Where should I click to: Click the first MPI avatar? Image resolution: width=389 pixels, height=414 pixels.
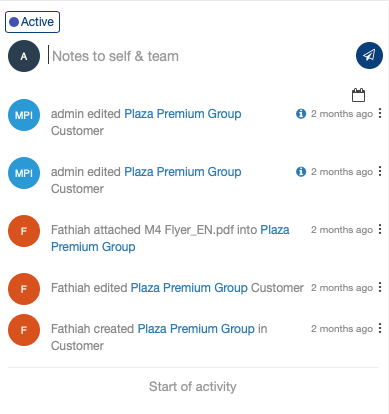(24, 115)
